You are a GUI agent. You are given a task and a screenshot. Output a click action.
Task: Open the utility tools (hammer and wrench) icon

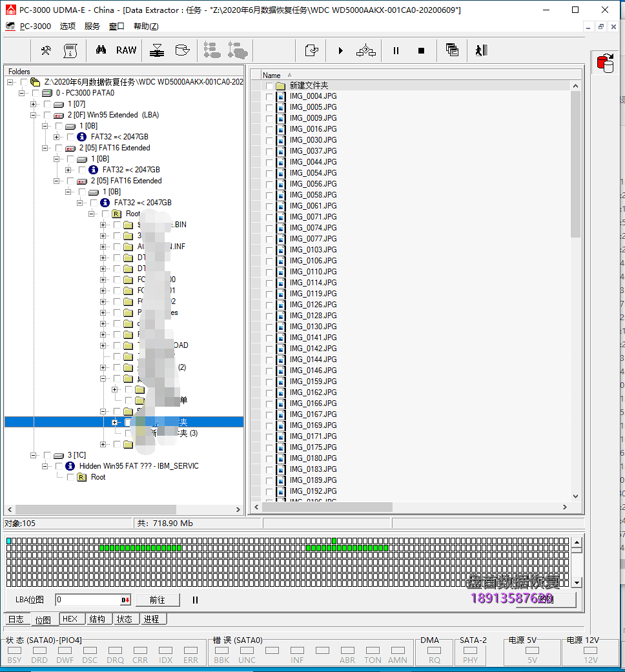(x=46, y=50)
